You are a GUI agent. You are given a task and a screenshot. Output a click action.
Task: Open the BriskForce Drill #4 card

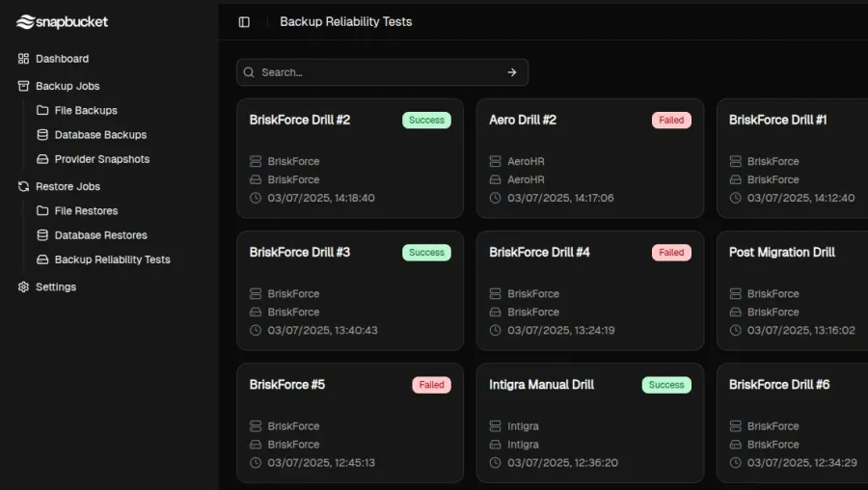tap(590, 290)
